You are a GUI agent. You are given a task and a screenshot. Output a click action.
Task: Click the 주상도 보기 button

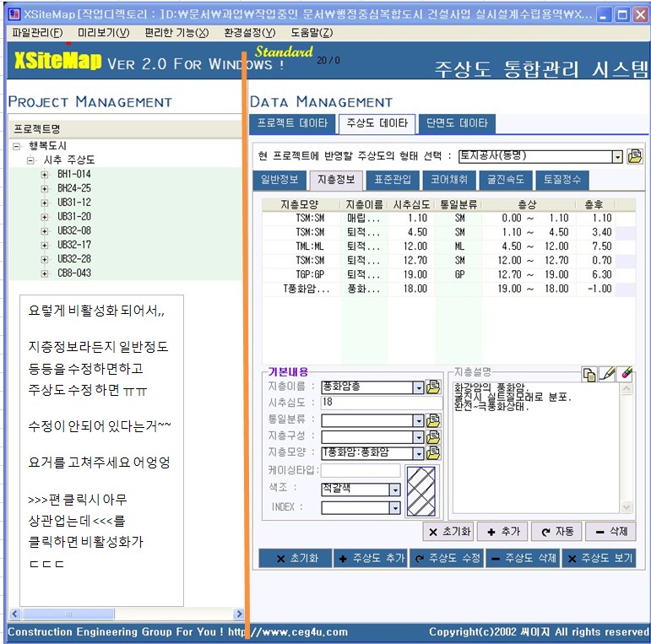coord(599,559)
